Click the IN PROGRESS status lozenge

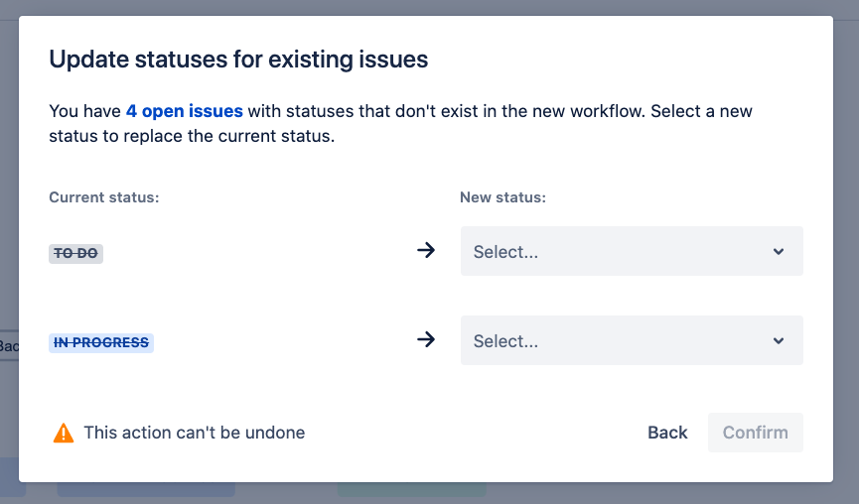101,342
